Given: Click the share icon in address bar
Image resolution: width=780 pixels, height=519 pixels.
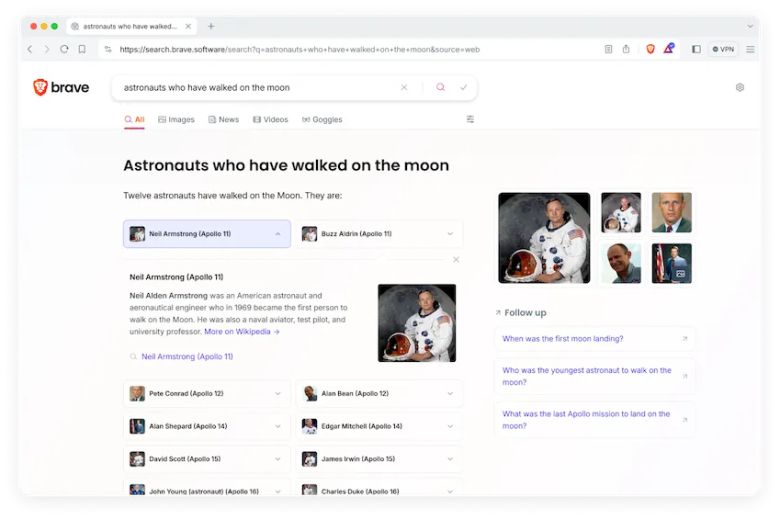Looking at the screenshot, I should click(626, 49).
